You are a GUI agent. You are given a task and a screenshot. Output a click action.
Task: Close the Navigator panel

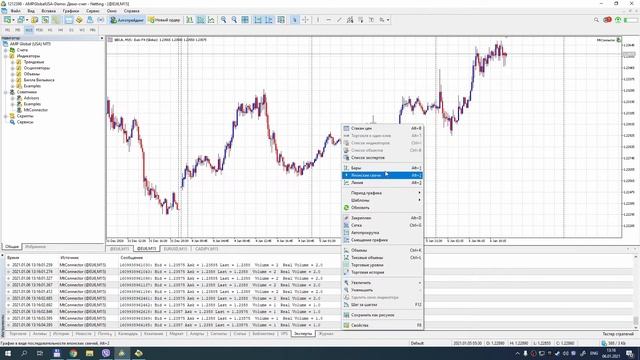[x=102, y=38]
